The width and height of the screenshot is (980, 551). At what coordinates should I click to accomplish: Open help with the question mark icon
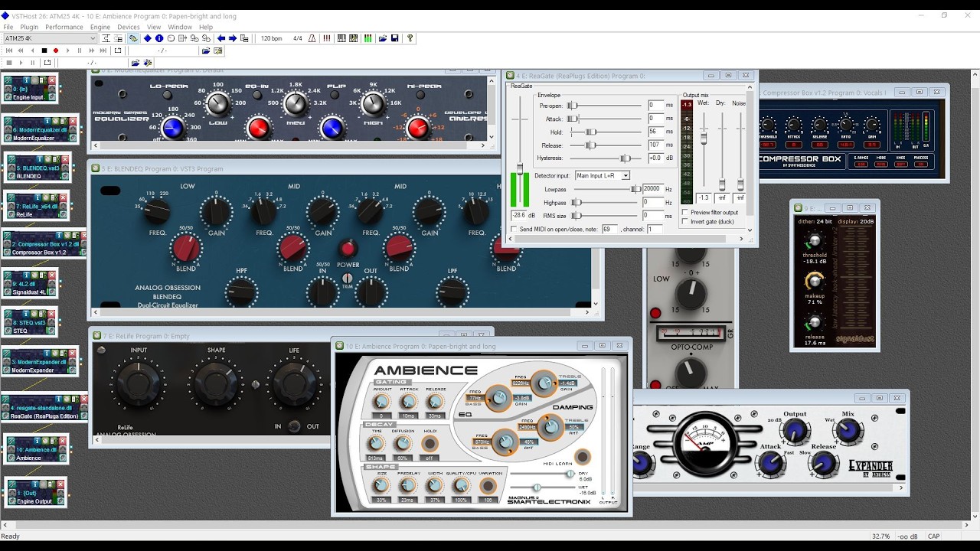[x=410, y=38]
